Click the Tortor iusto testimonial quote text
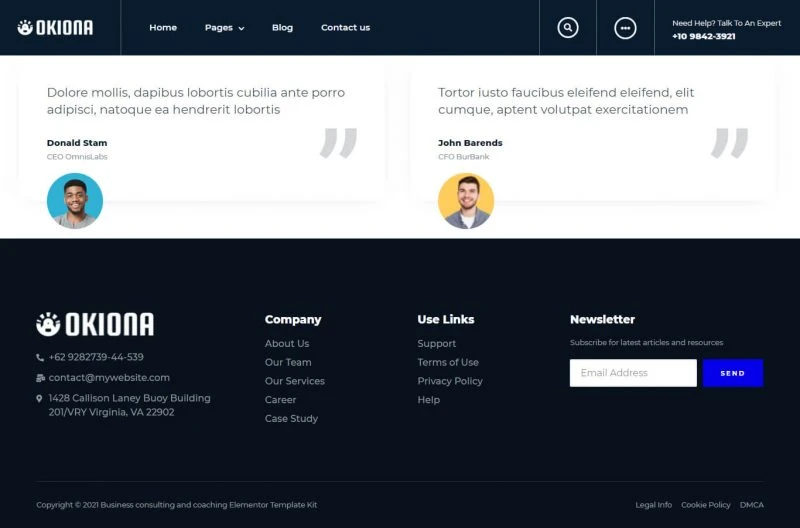Screen dimensions: 800x528 pyautogui.click(x=566, y=101)
